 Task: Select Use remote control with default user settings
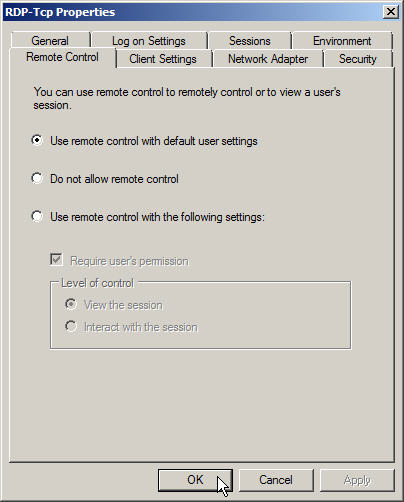coord(144,141)
